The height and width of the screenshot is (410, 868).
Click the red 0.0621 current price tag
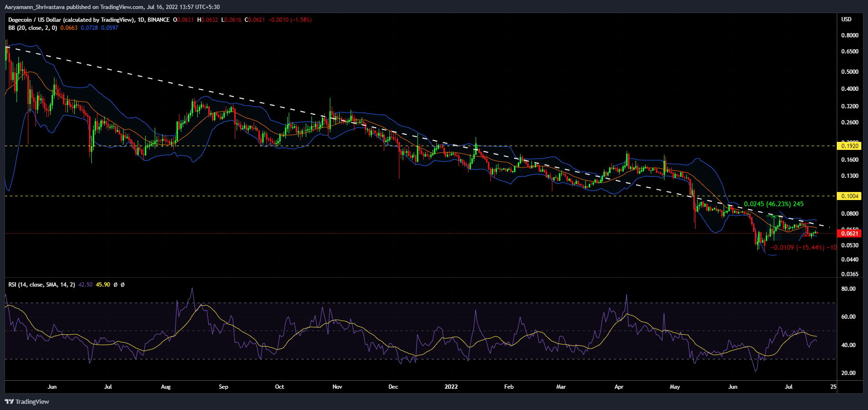(849, 233)
